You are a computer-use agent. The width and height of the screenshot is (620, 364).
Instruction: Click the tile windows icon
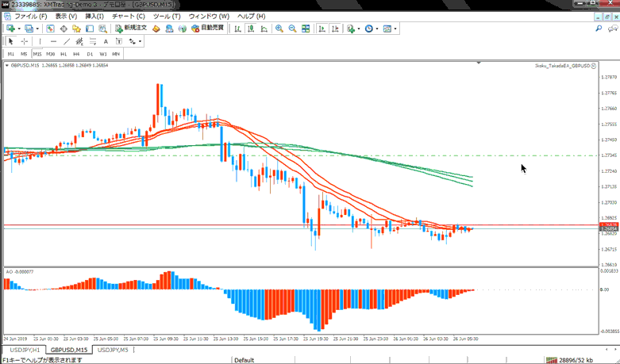306,29
